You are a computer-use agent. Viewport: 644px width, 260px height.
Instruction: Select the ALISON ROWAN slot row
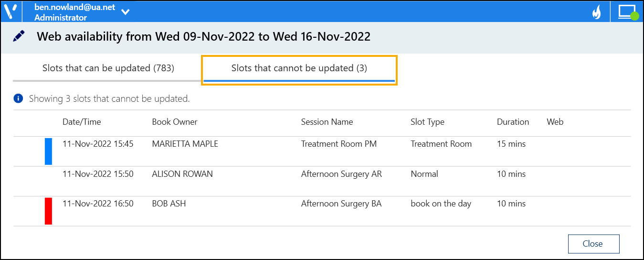tap(182, 174)
